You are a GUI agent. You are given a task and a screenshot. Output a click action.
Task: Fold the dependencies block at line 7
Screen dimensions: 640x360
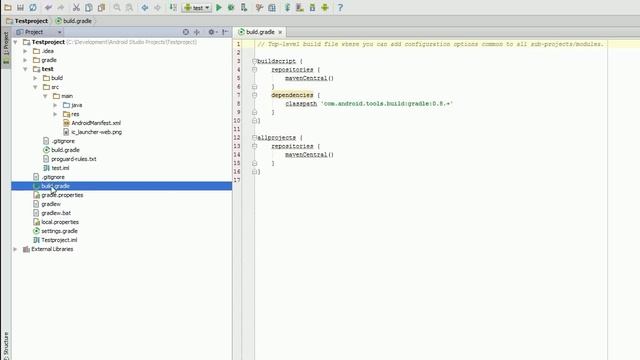coord(254,95)
